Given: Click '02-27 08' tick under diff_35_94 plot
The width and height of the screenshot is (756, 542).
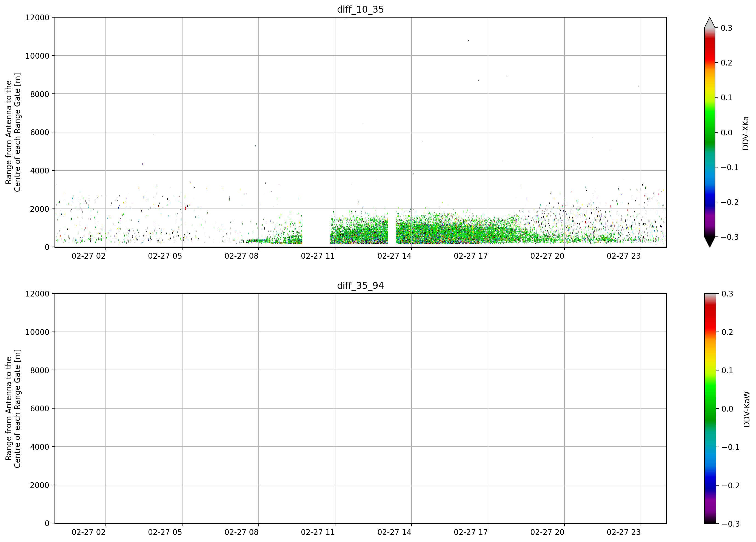Looking at the screenshot, I should [x=241, y=532].
